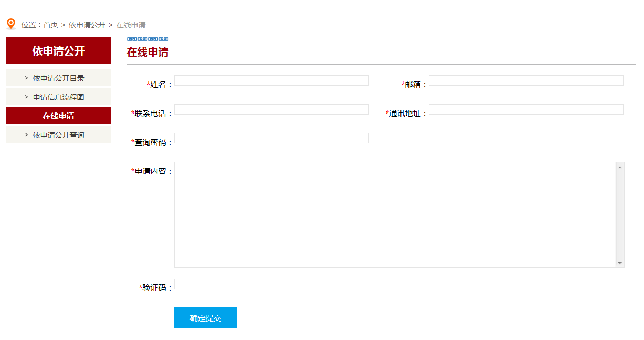
Task: Open 依申请公开查询 sidebar item
Action: click(59, 135)
